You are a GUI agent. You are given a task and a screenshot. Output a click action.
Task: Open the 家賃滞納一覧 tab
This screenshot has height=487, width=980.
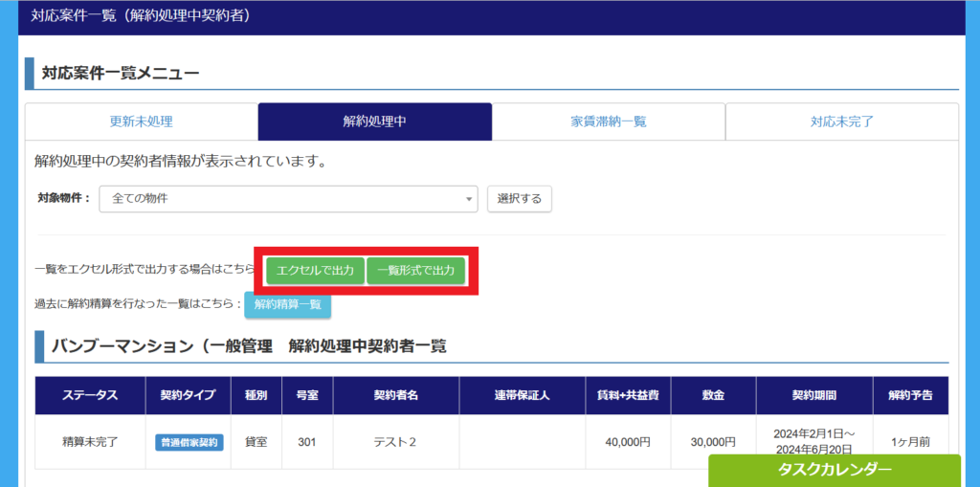click(608, 122)
